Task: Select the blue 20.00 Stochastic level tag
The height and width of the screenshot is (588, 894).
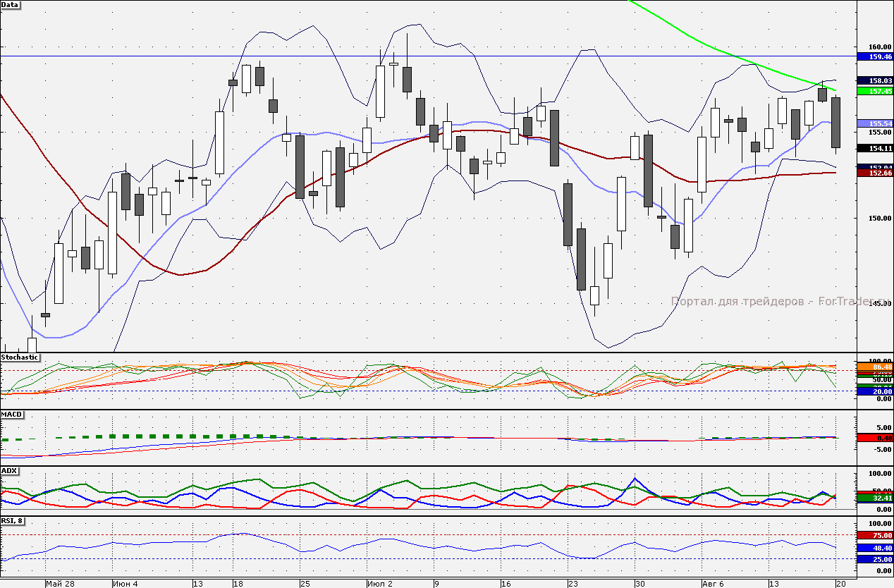Action: point(874,391)
